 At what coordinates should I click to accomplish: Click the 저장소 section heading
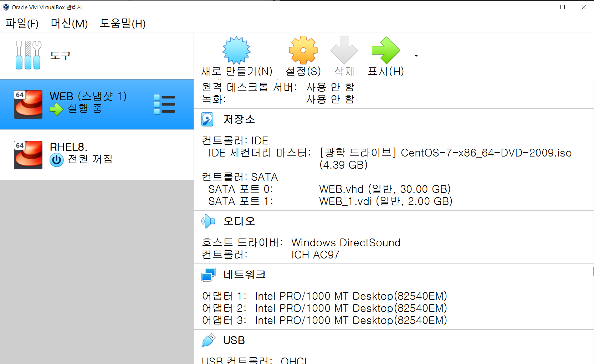click(239, 119)
